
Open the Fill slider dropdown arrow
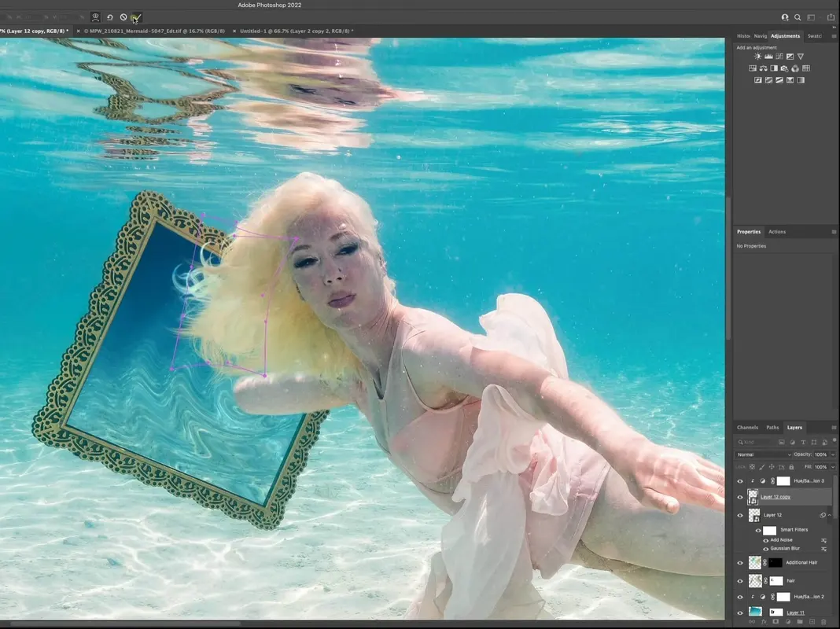[x=832, y=467]
